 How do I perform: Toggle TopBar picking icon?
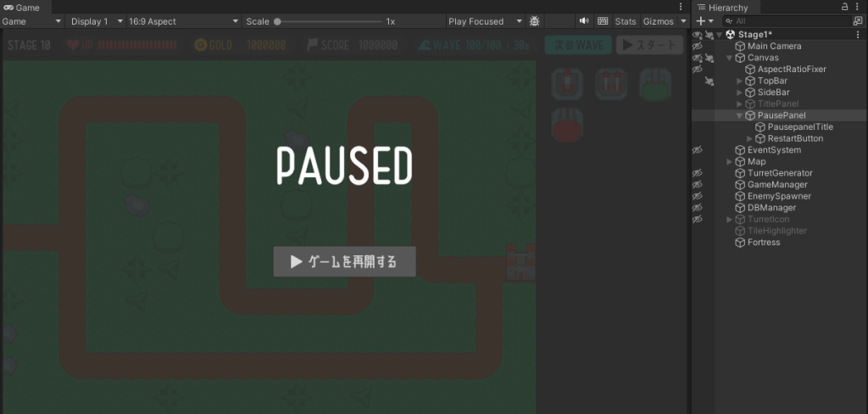pos(709,81)
